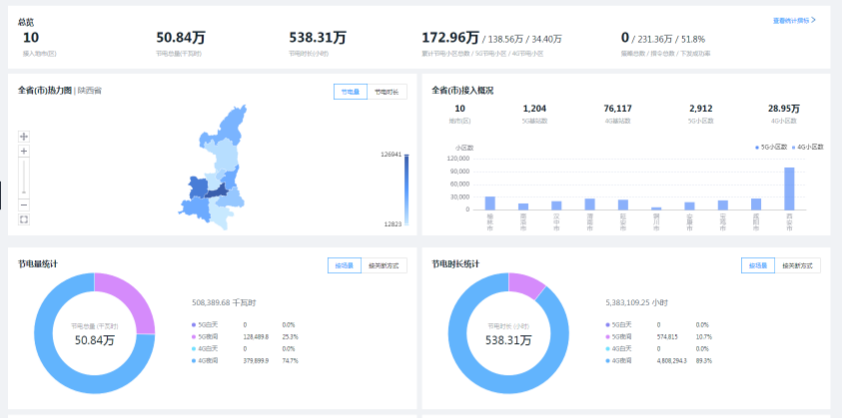Click the map pan control icon
Viewport: 842px width, 418px height.
coord(24,136)
